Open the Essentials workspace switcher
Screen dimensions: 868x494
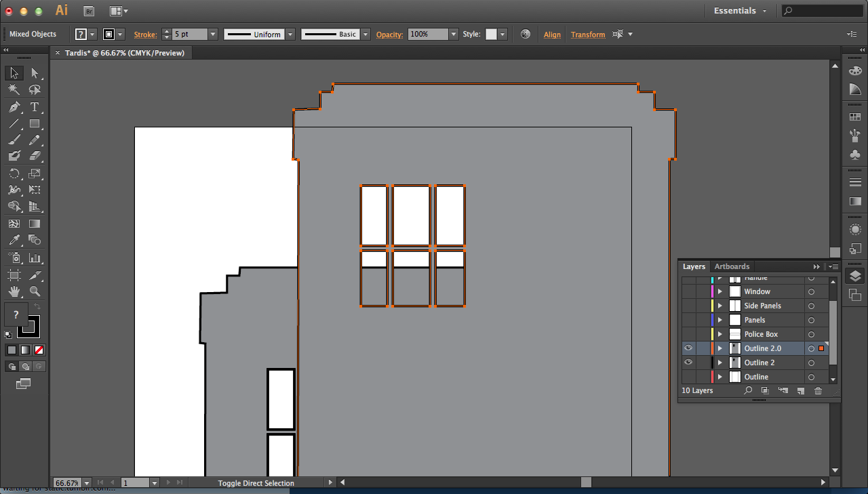[x=741, y=11]
